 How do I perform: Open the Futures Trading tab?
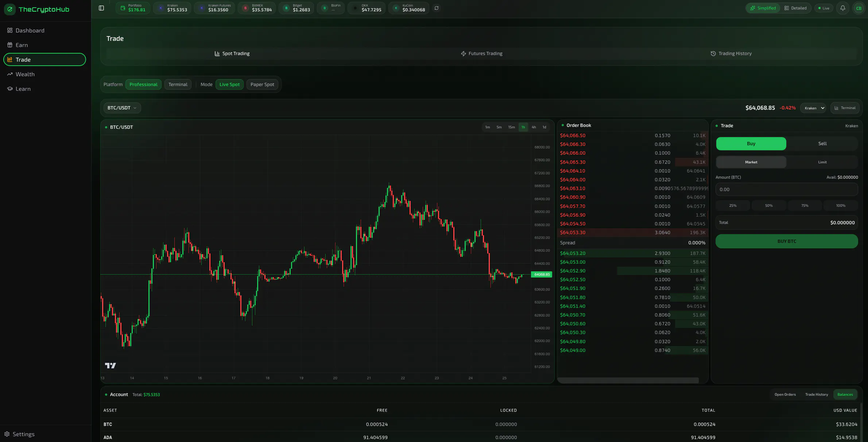pos(481,54)
